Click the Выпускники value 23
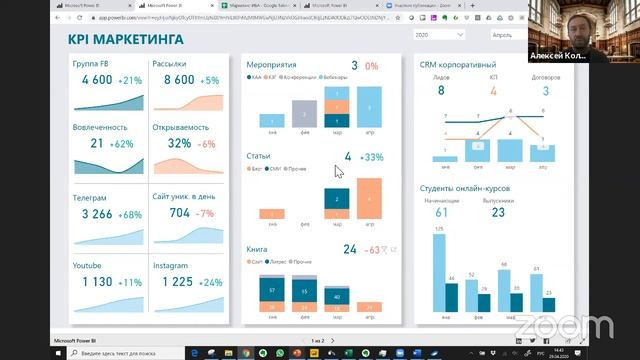This screenshot has height=360, width=640. click(498, 212)
